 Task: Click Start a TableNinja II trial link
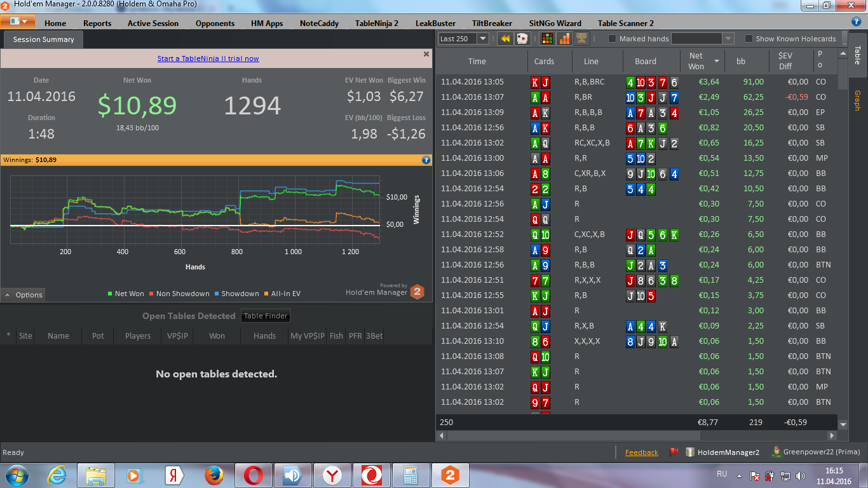[x=208, y=58]
